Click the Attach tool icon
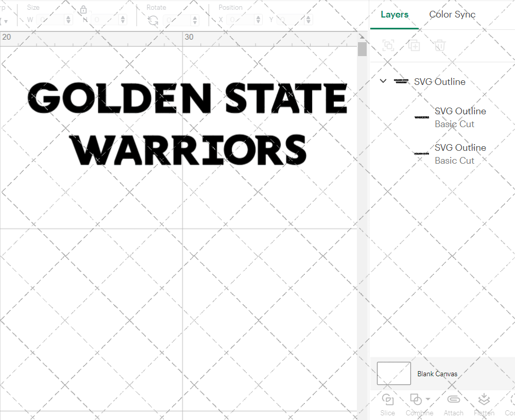The height and width of the screenshot is (420, 515). pyautogui.click(x=454, y=399)
